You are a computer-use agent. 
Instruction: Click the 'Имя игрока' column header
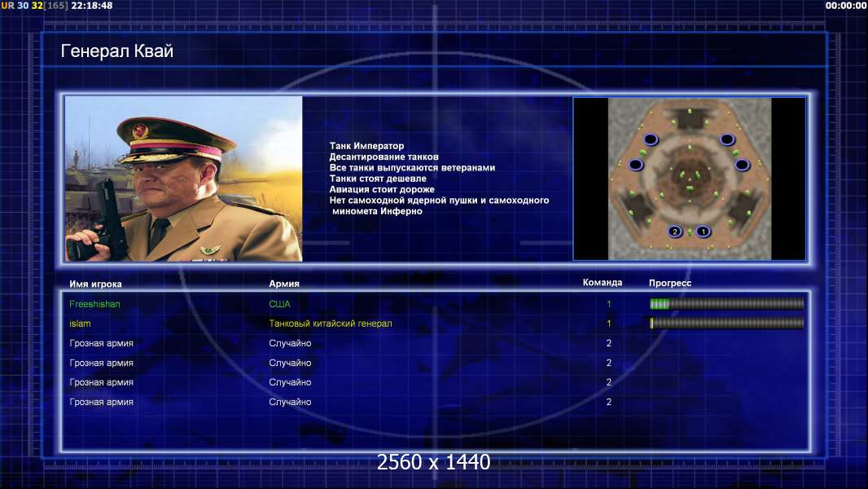pos(95,284)
